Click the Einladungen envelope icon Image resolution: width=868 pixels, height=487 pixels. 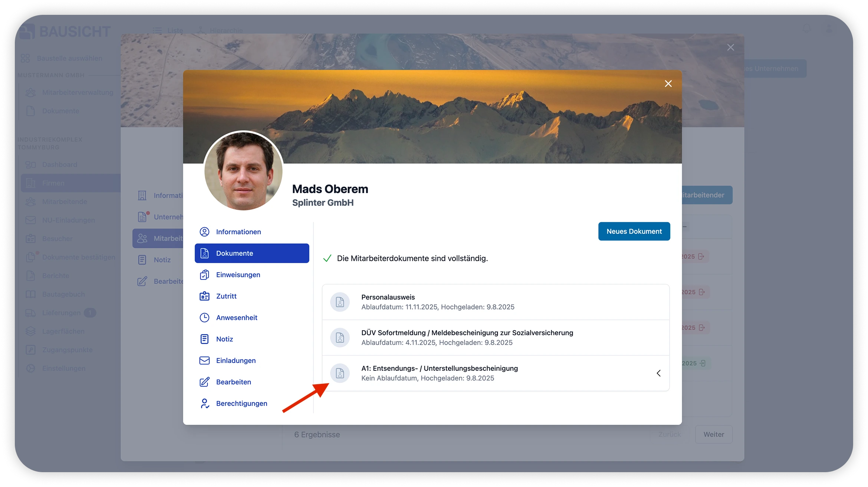pyautogui.click(x=204, y=360)
